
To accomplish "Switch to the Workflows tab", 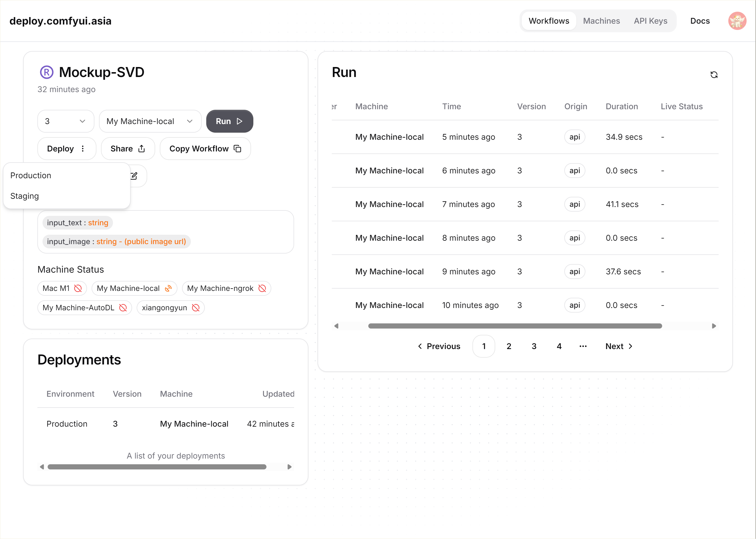I will [549, 21].
